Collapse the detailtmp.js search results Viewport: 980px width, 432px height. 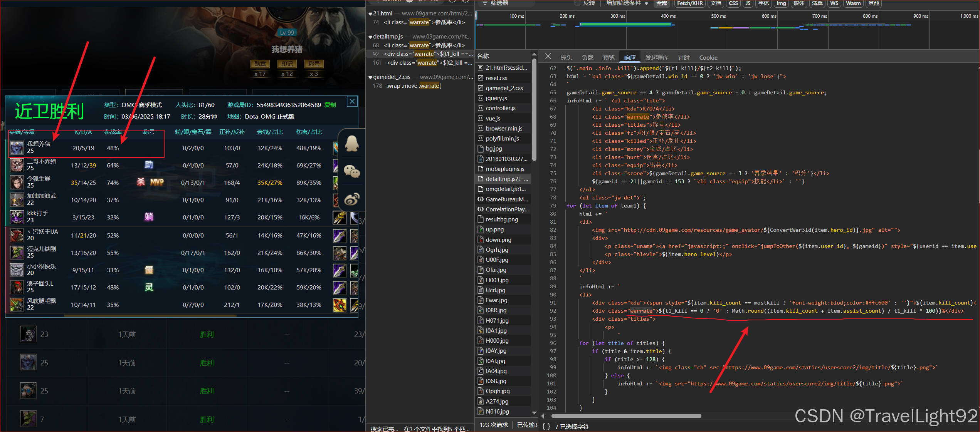370,37
